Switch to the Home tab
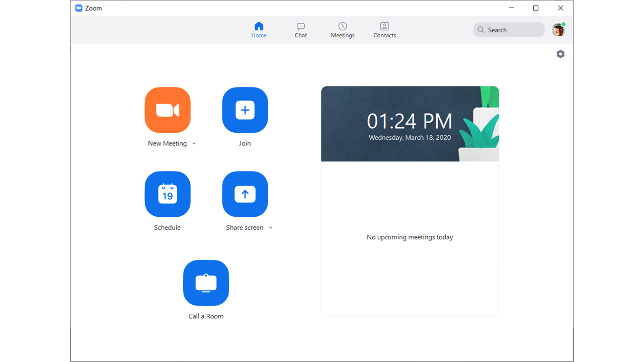 259,30
